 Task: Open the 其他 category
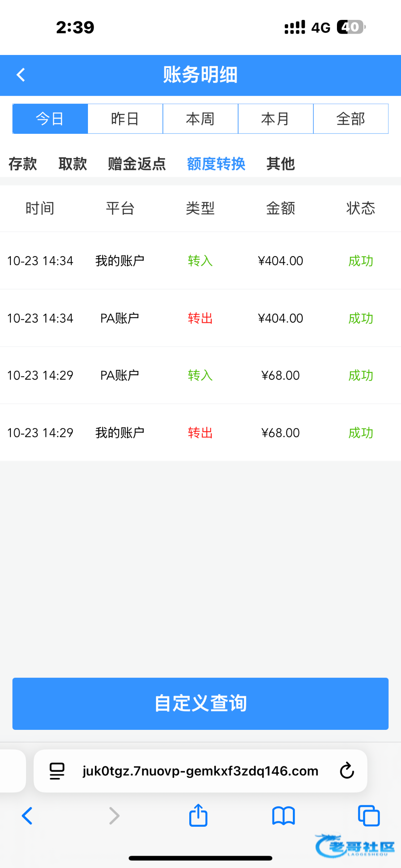pos(280,164)
